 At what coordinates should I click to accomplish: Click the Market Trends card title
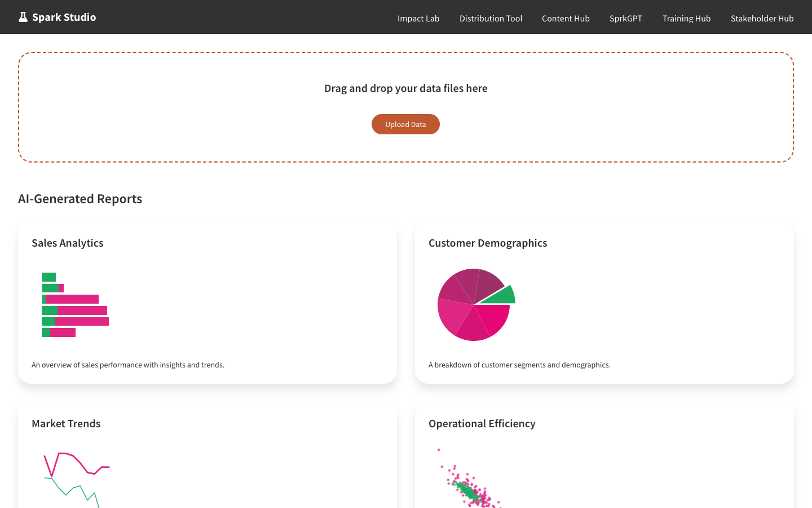point(66,423)
